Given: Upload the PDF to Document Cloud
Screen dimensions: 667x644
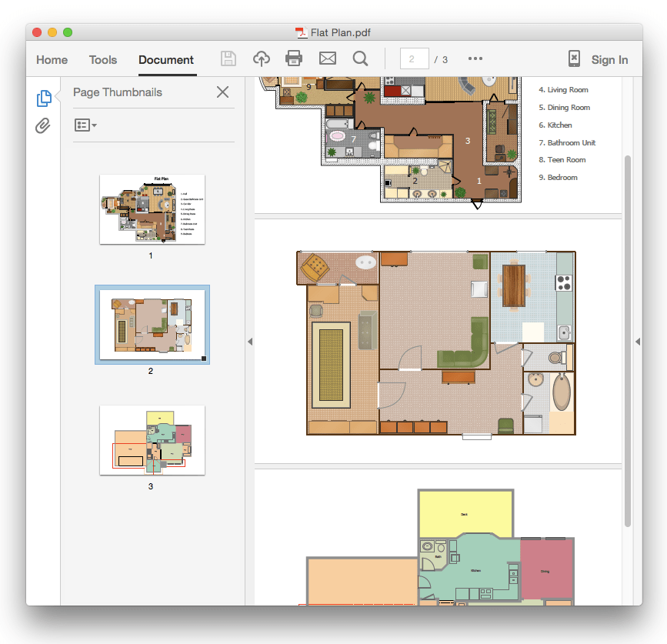Looking at the screenshot, I should click(x=262, y=58).
